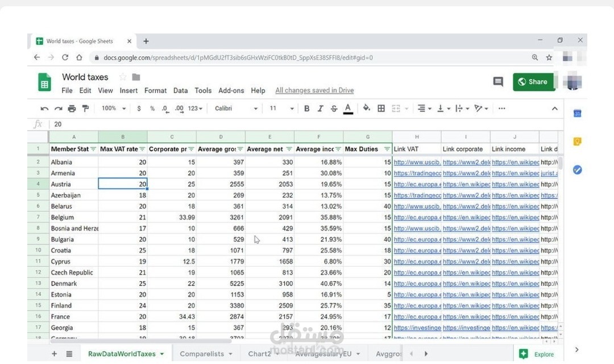614x364 pixels.
Task: Open the View menu
Action: (x=105, y=90)
